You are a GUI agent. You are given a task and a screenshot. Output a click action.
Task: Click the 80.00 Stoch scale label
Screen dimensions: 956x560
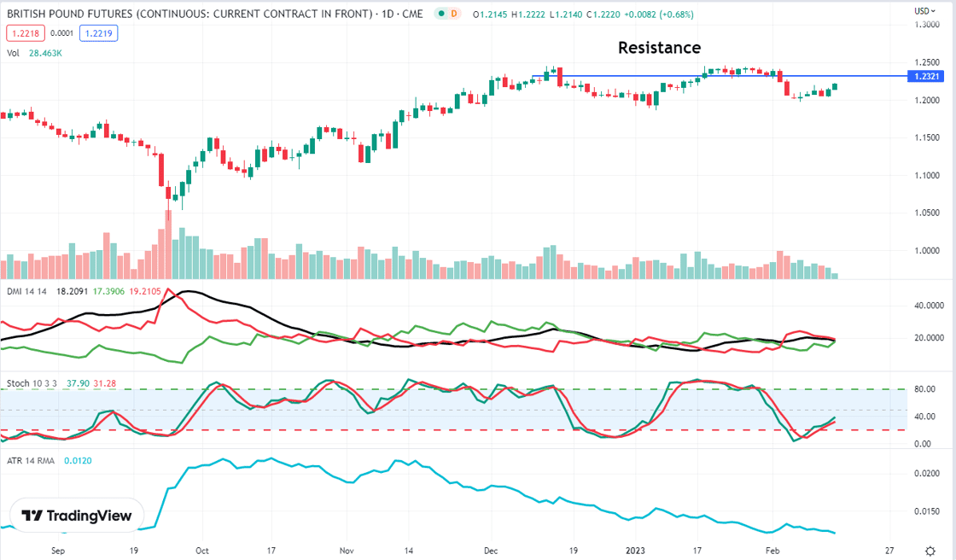(x=925, y=388)
